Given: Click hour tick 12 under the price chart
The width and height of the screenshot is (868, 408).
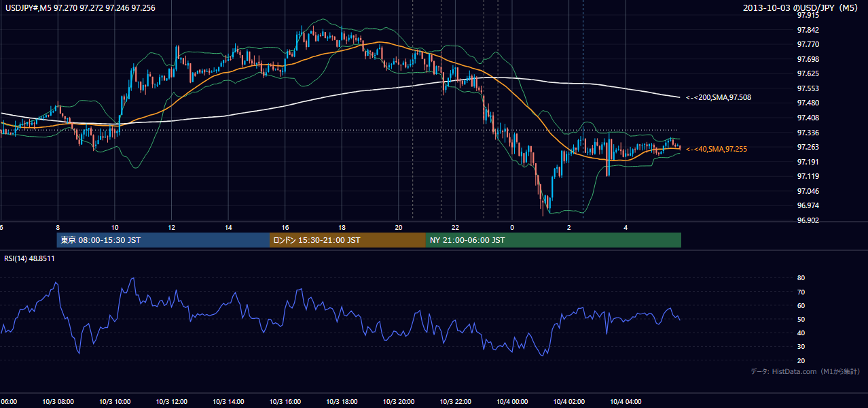Looking at the screenshot, I should (x=172, y=227).
